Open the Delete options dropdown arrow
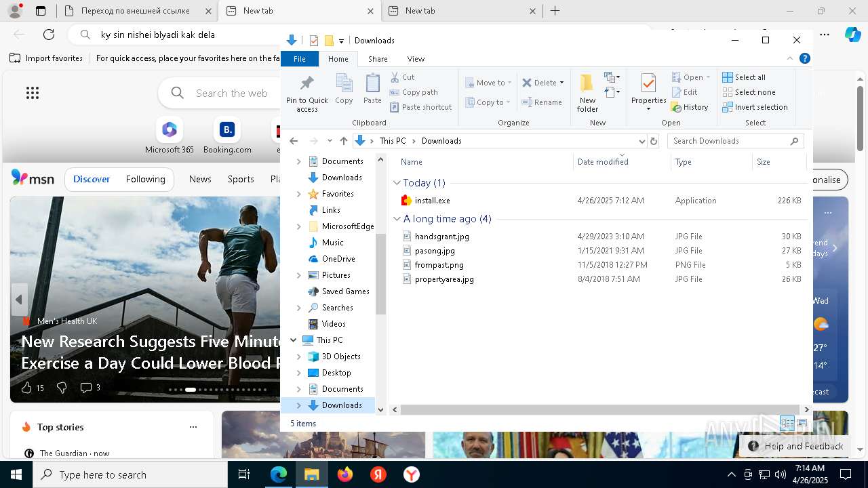The width and height of the screenshot is (868, 488). 561,83
